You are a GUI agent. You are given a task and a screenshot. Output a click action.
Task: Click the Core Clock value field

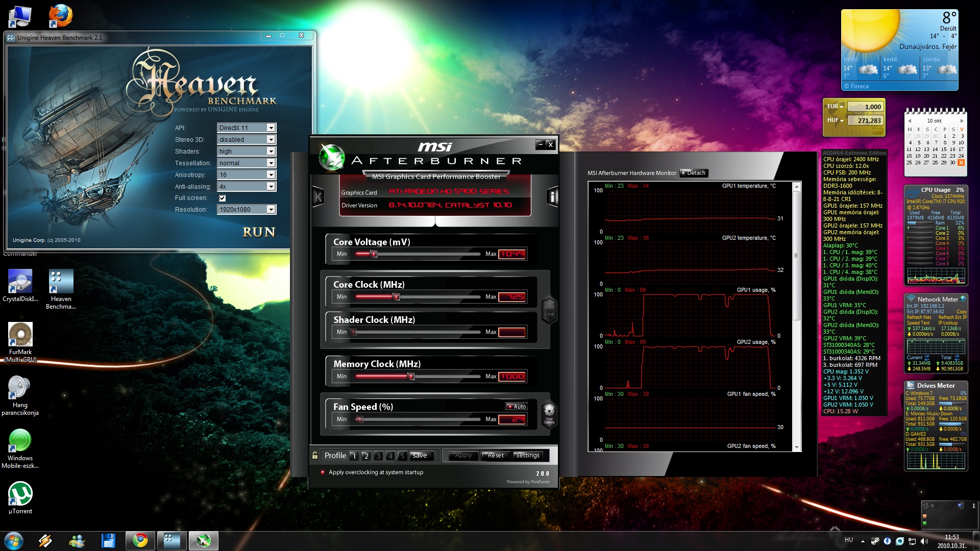point(512,297)
